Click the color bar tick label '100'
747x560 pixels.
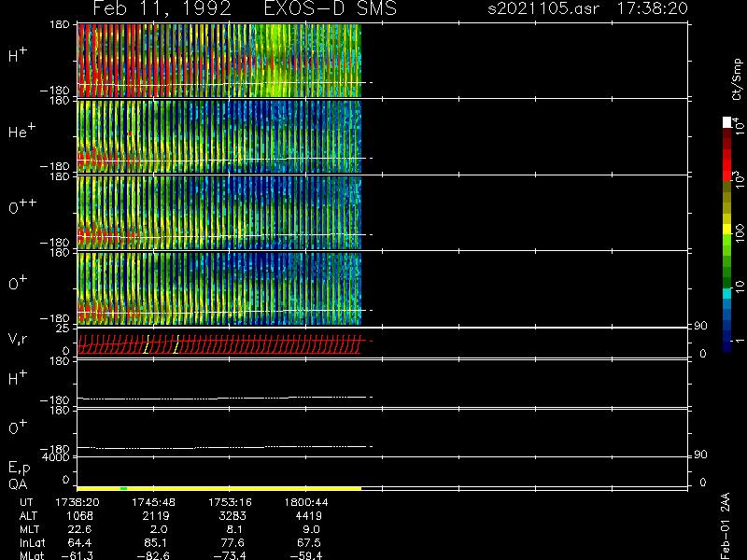coord(740,233)
